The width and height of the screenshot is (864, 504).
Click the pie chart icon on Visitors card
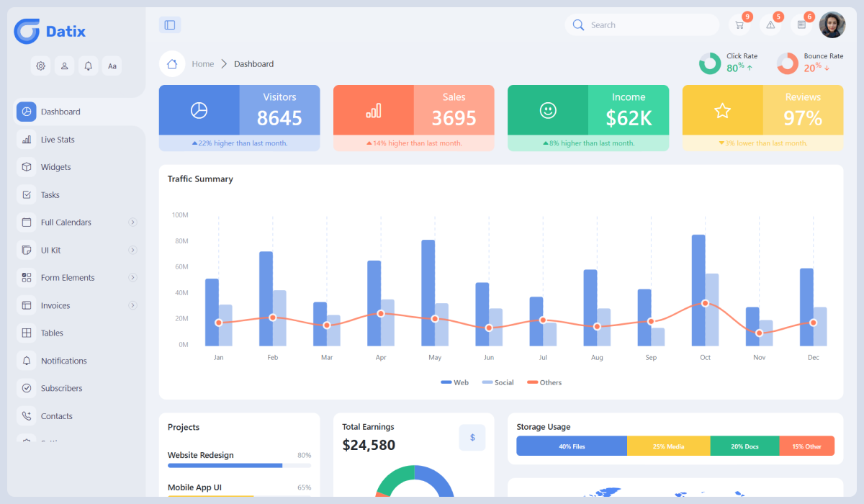click(x=199, y=110)
